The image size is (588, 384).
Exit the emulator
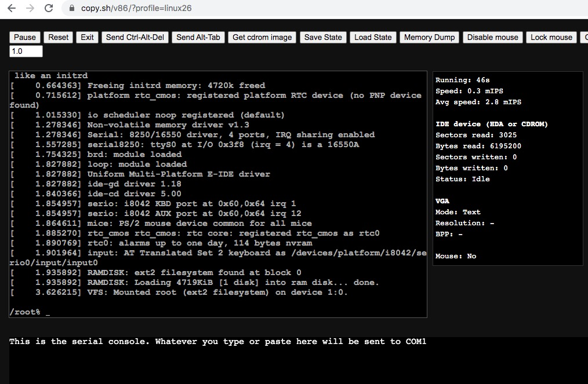pyautogui.click(x=87, y=36)
